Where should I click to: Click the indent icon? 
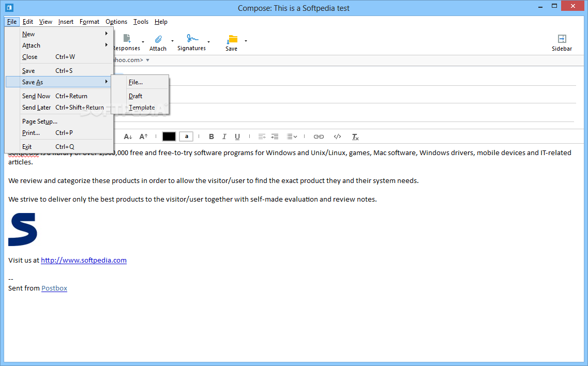(x=275, y=137)
